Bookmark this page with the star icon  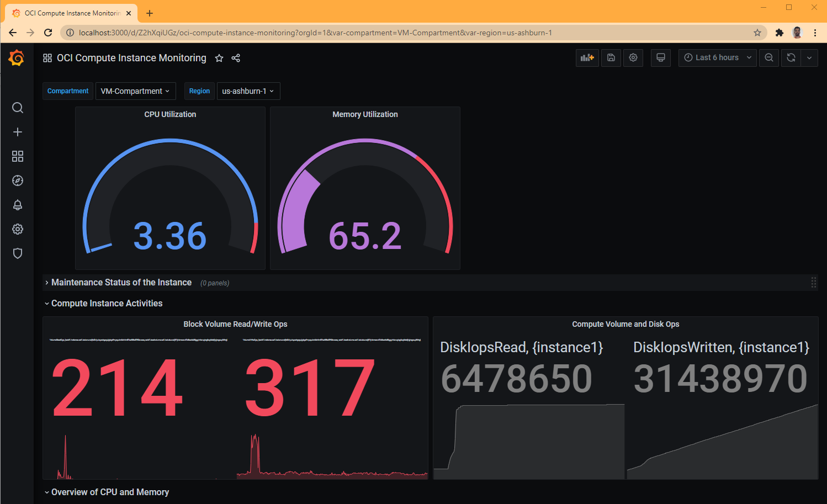757,33
